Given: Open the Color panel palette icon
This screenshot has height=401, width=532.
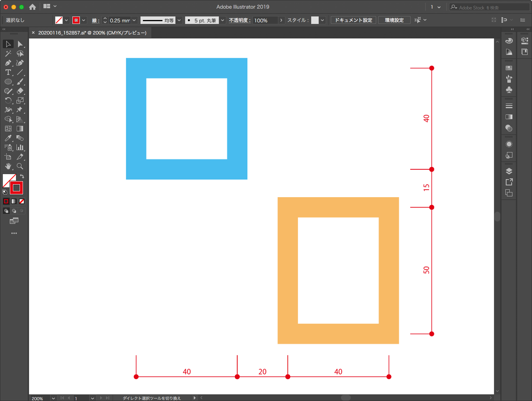Looking at the screenshot, I should [509, 41].
